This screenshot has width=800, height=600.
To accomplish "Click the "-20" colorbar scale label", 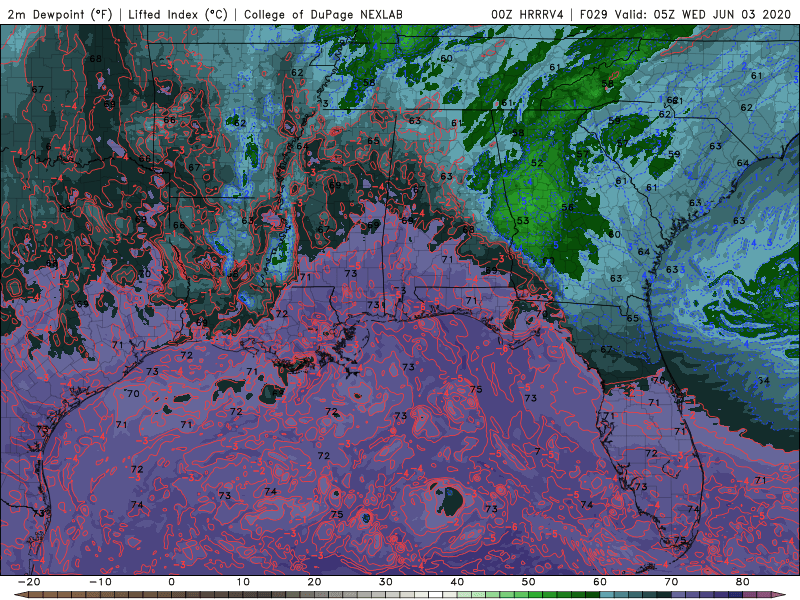I will (x=29, y=582).
